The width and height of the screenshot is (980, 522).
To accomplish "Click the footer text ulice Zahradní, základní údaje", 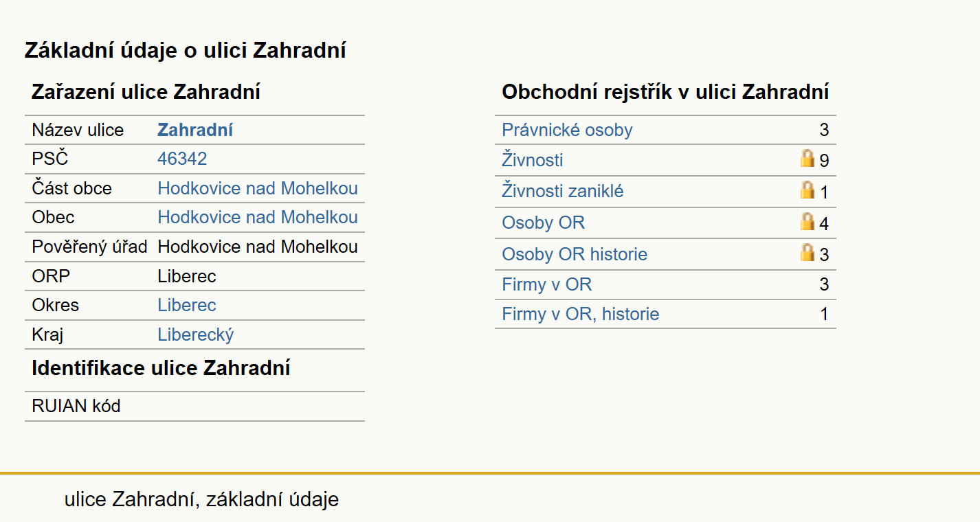I will point(201,499).
